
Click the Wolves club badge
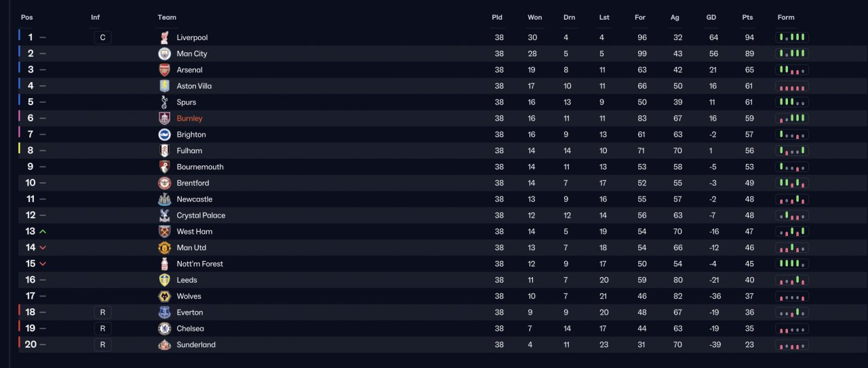click(x=164, y=296)
